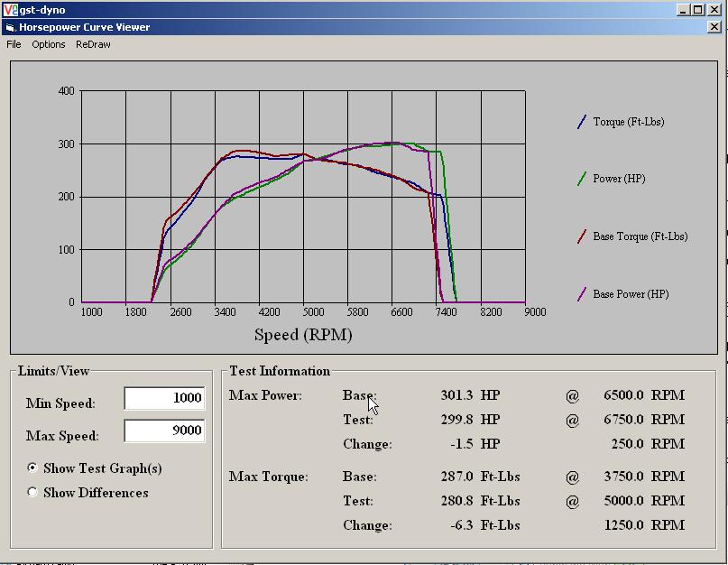Select the Show Differences radio button
Screen dimensions: 728x565
33,493
